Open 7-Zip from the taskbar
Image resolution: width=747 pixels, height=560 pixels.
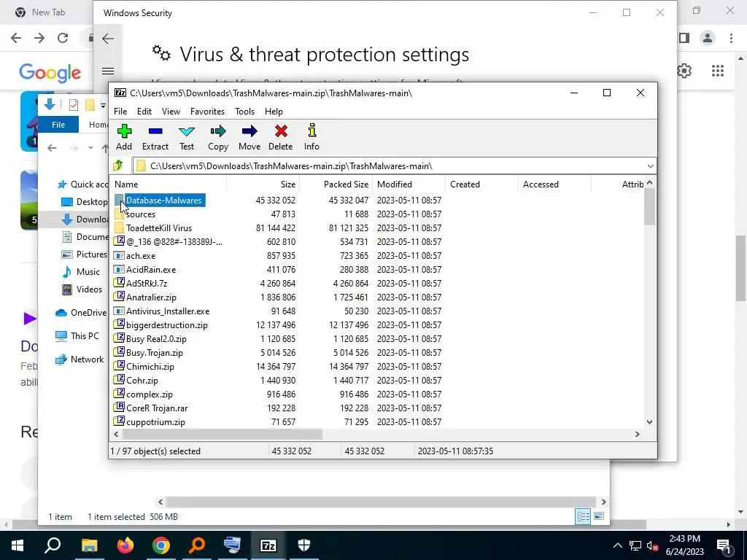pyautogui.click(x=268, y=545)
